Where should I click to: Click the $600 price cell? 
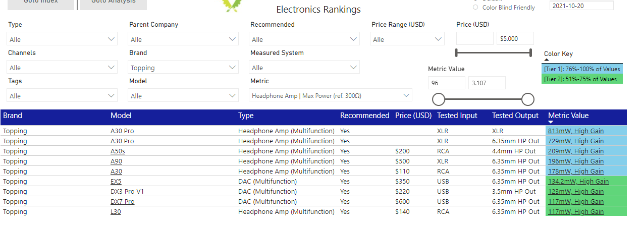pos(403,202)
